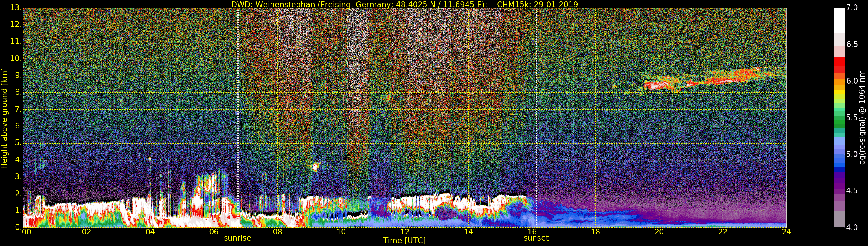Click the 'sunrise' label below the axis
Viewport: 868px width, 246px height.
click(x=238, y=238)
